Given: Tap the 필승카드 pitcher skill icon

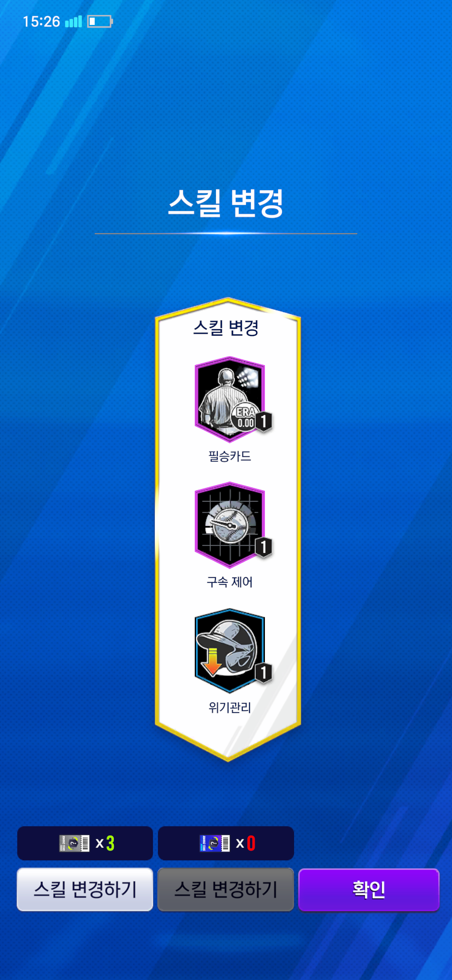Looking at the screenshot, I should 230,399.
